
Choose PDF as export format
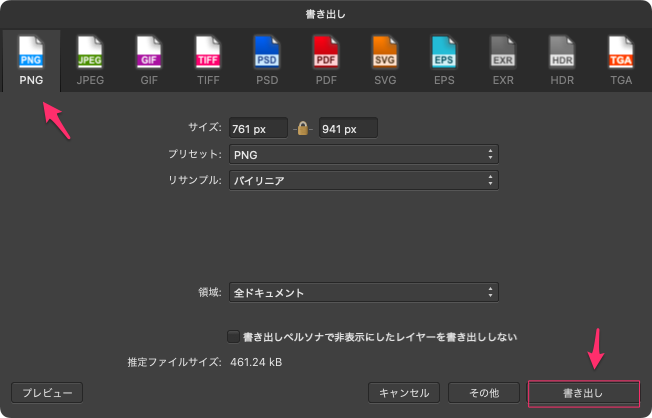pos(326,59)
